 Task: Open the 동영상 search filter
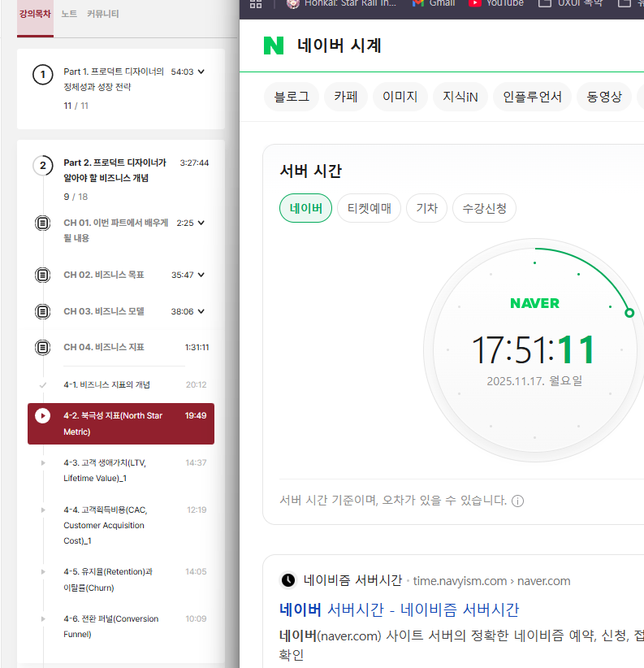coord(604,97)
